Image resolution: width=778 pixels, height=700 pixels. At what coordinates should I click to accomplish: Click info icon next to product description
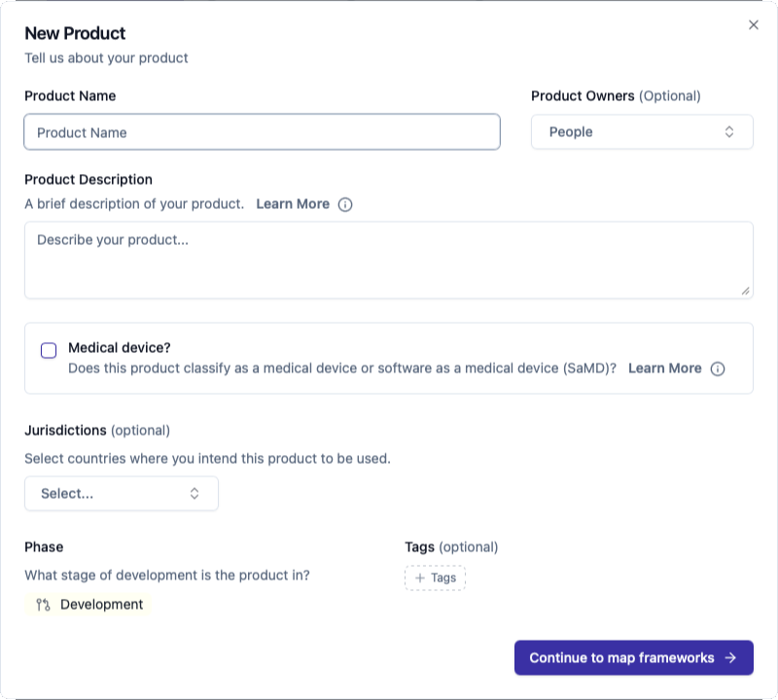(345, 204)
